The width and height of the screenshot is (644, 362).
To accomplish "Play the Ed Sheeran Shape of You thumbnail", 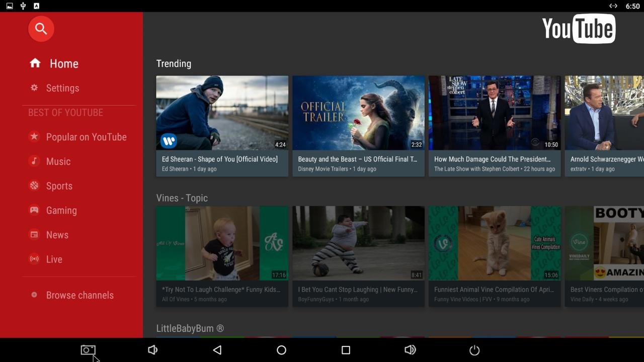I will coord(222,113).
